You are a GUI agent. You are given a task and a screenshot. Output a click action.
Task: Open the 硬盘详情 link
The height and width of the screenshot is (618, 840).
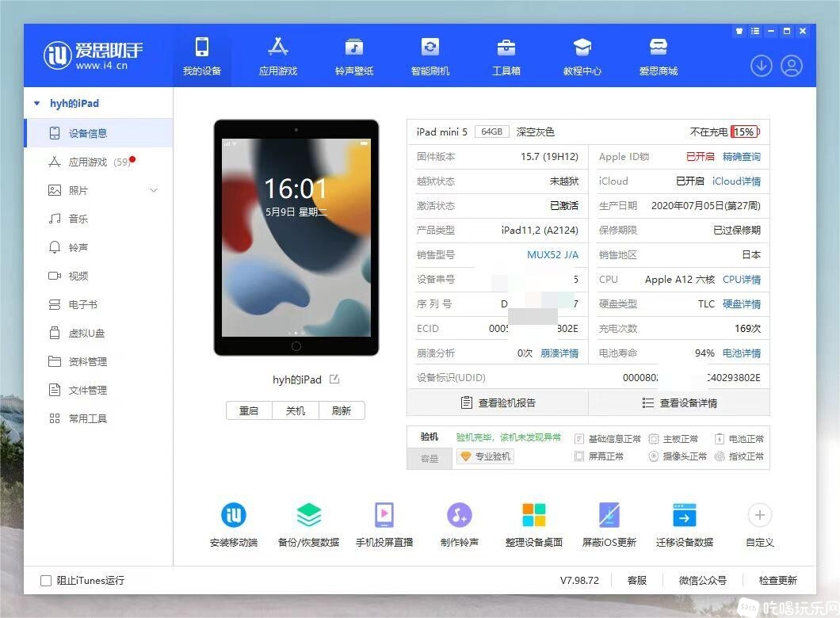[742, 304]
